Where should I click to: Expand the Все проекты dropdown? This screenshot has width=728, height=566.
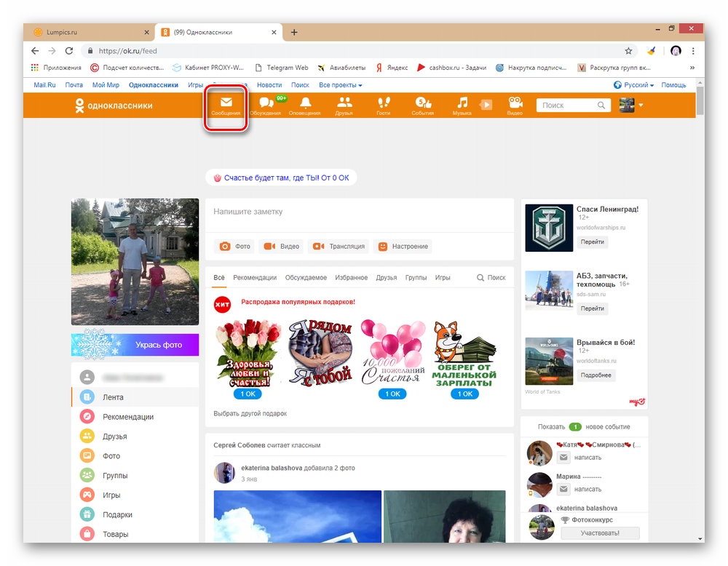tap(340, 85)
